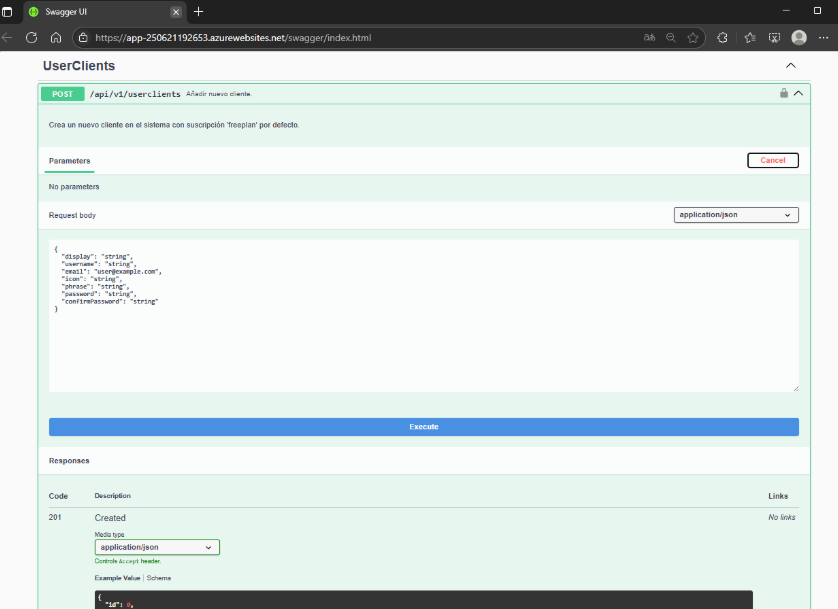
Task: Click the Code column header
Action: (x=58, y=496)
